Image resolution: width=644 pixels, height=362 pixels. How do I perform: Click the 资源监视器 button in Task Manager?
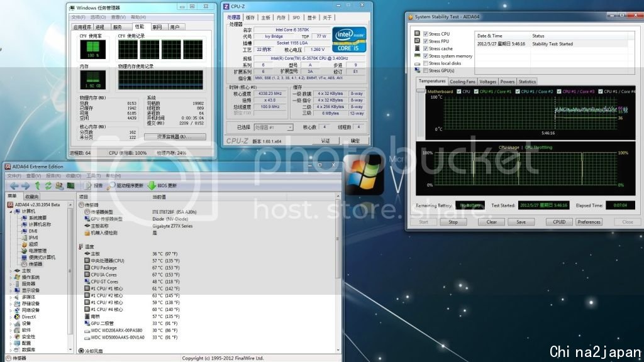175,136
